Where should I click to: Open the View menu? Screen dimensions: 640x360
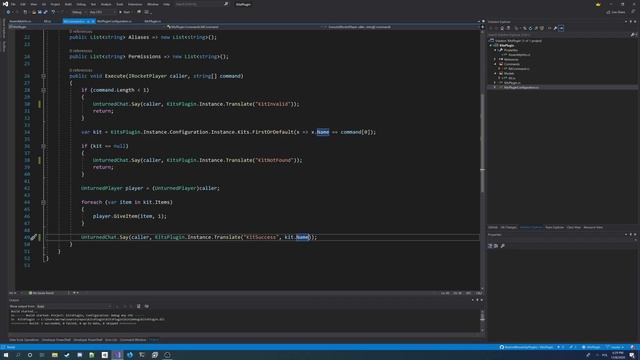tap(33, 4)
